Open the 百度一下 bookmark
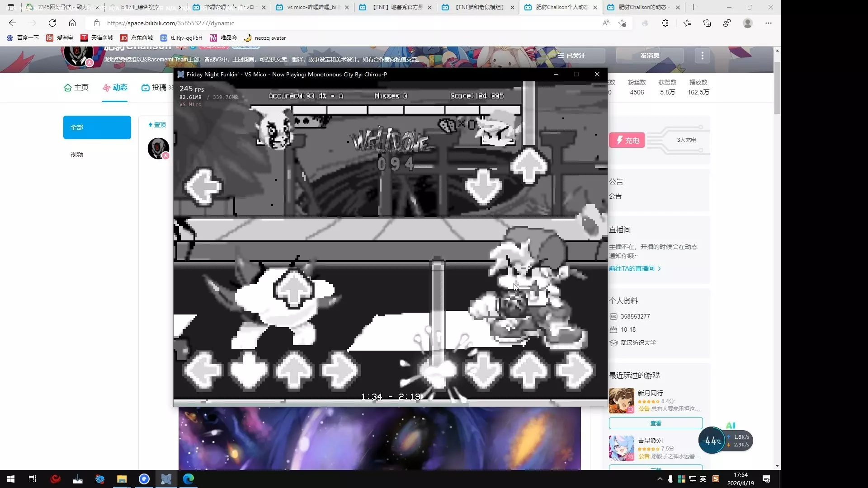The image size is (868, 488). tap(23, 38)
